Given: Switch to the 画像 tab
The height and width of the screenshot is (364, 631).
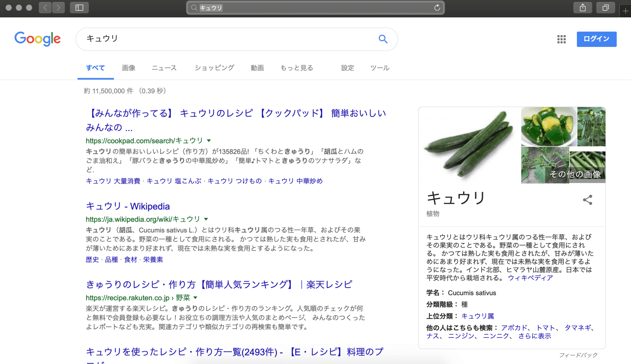Looking at the screenshot, I should (x=129, y=68).
